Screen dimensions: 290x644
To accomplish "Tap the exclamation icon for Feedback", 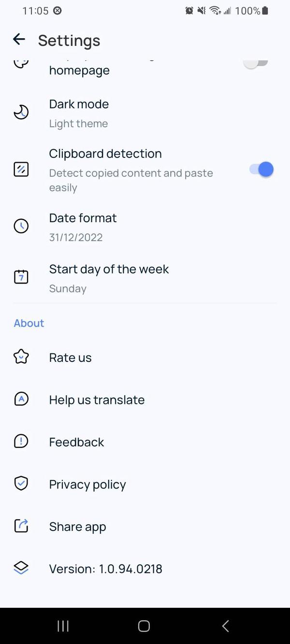I will click(21, 441).
